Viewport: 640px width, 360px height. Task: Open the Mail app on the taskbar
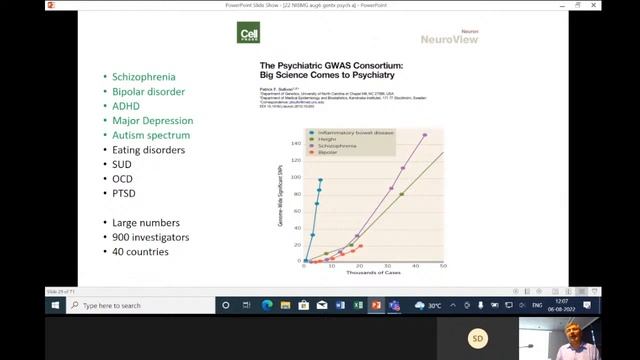coord(322,305)
